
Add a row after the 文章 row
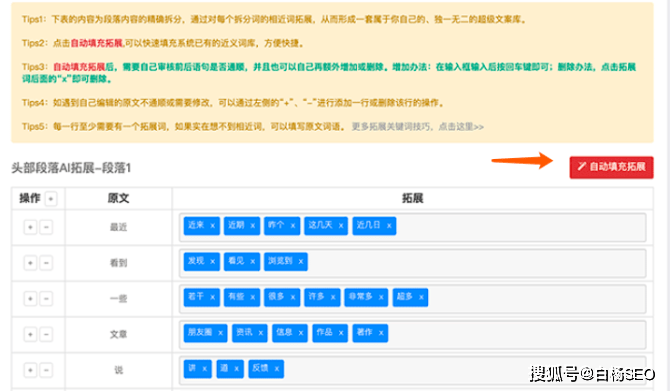pos(30,334)
